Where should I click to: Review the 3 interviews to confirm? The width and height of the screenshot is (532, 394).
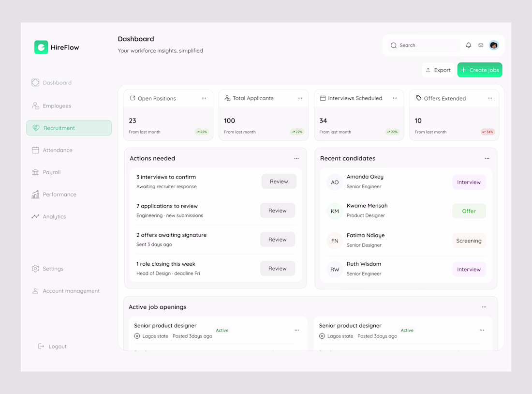279,182
